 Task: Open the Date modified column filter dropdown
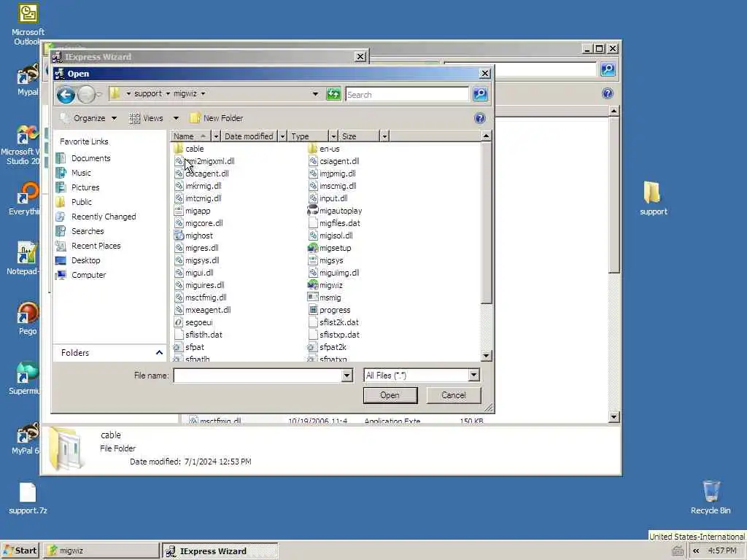tap(282, 136)
